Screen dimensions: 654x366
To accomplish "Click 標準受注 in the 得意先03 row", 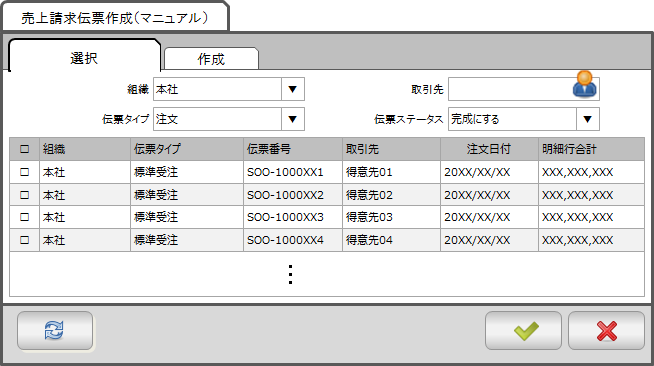I will coord(187,217).
